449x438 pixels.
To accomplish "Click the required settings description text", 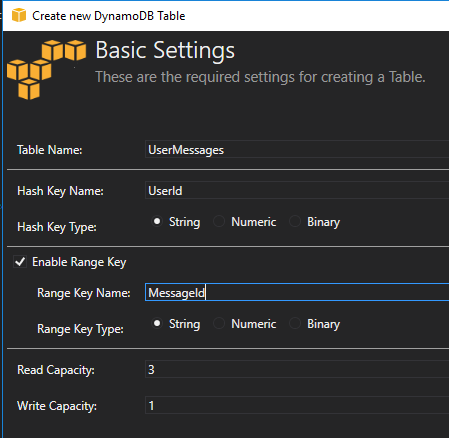I will click(x=260, y=77).
